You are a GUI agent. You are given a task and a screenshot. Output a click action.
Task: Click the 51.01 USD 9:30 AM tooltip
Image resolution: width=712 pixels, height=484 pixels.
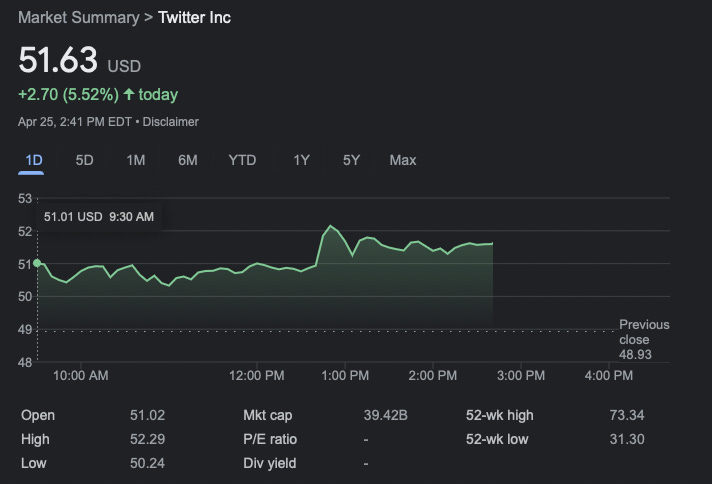99,217
